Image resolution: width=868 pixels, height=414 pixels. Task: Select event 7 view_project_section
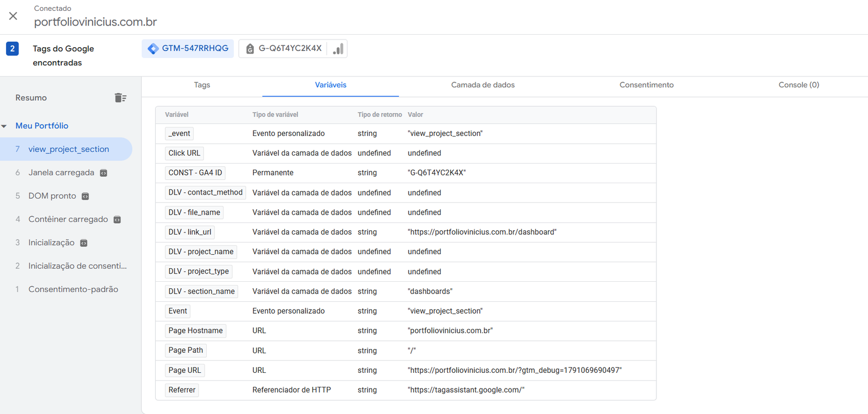(x=66, y=149)
